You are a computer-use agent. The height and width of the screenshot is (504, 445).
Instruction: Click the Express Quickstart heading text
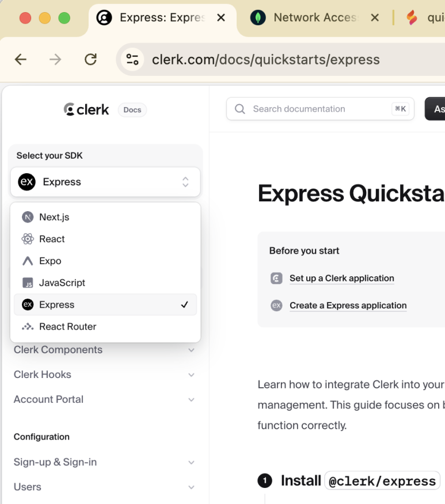351,193
